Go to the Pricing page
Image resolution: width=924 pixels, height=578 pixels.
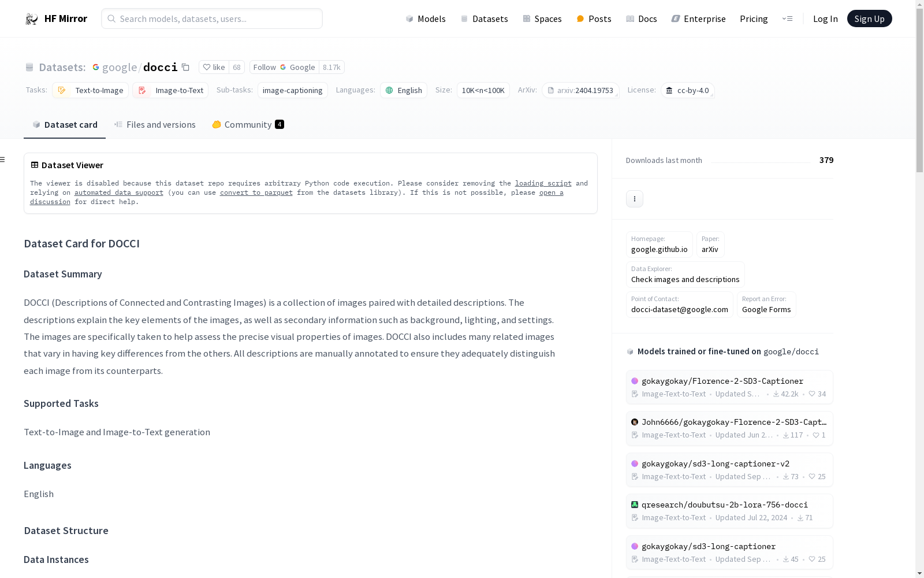pyautogui.click(x=754, y=18)
